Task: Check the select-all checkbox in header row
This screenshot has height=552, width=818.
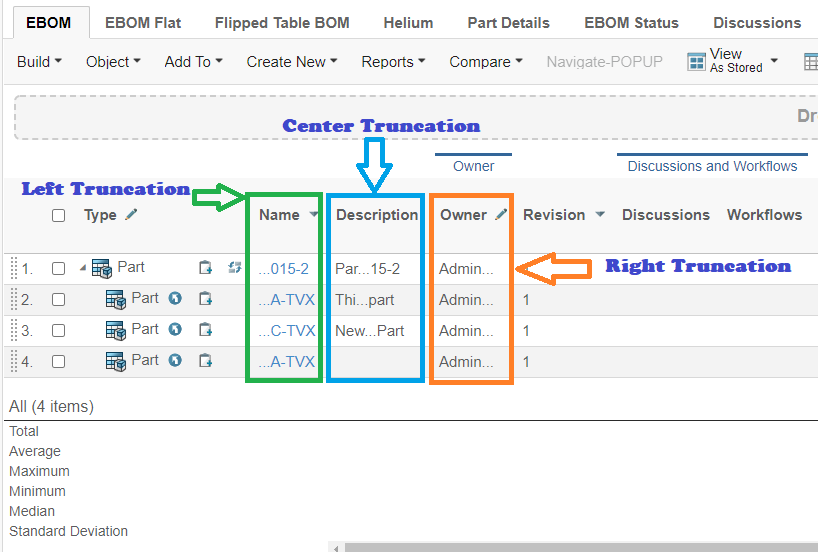Action: [x=59, y=215]
